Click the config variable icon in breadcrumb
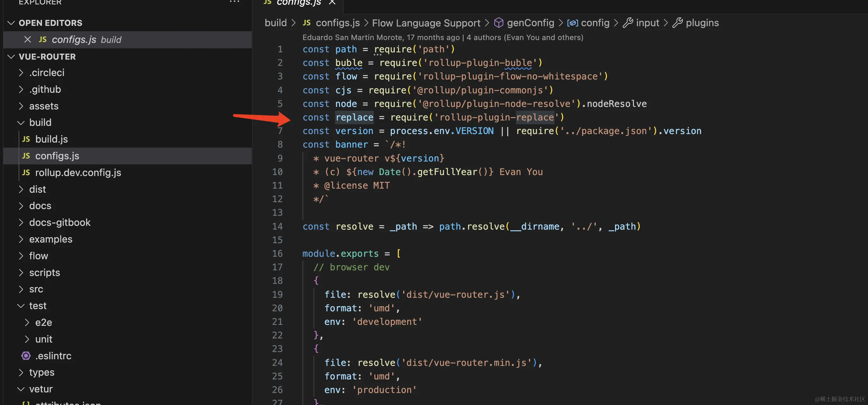 click(x=572, y=23)
